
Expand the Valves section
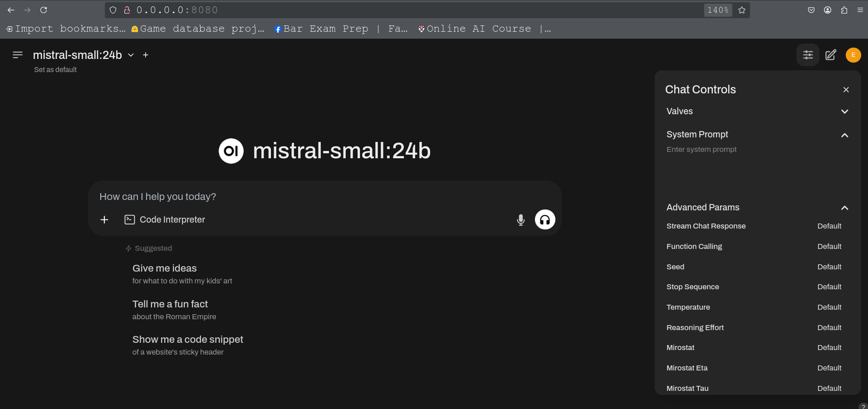(x=757, y=111)
